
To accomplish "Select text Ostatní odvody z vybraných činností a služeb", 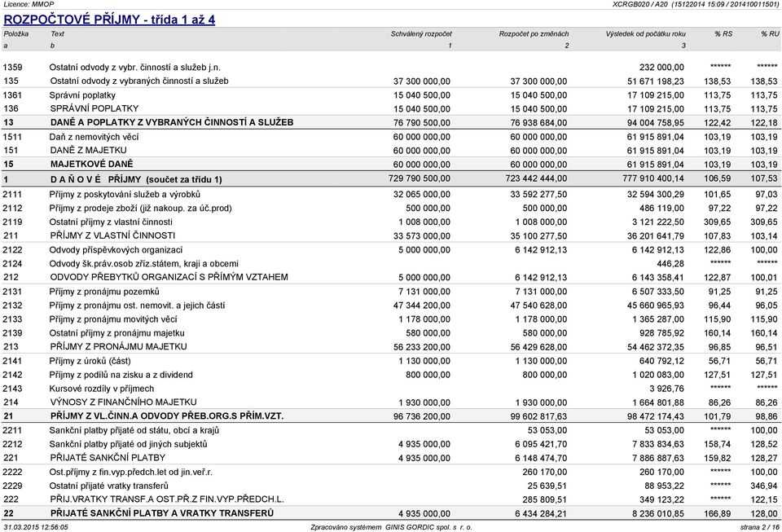I will (x=139, y=81).
